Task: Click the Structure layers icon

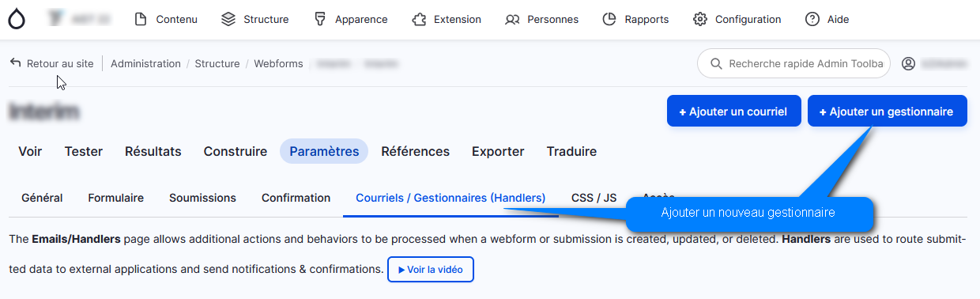Action: pos(228,19)
